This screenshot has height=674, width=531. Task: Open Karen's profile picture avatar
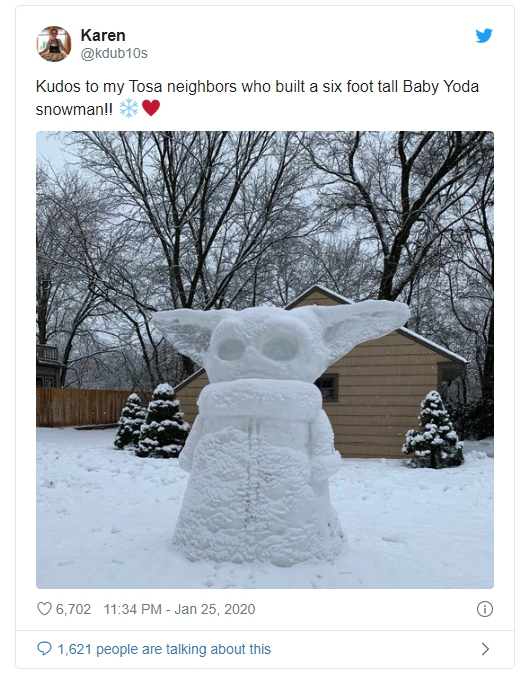(x=54, y=44)
